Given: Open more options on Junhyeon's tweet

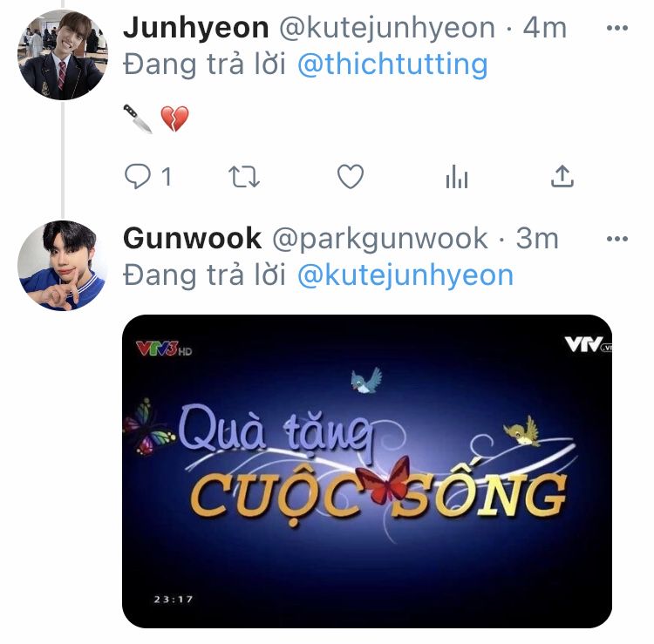Looking at the screenshot, I should point(617,28).
